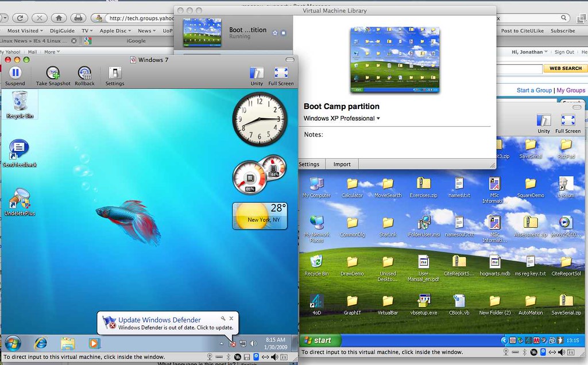The height and width of the screenshot is (365, 588).
Task: Click the browser Reload button
Action: [x=20, y=18]
